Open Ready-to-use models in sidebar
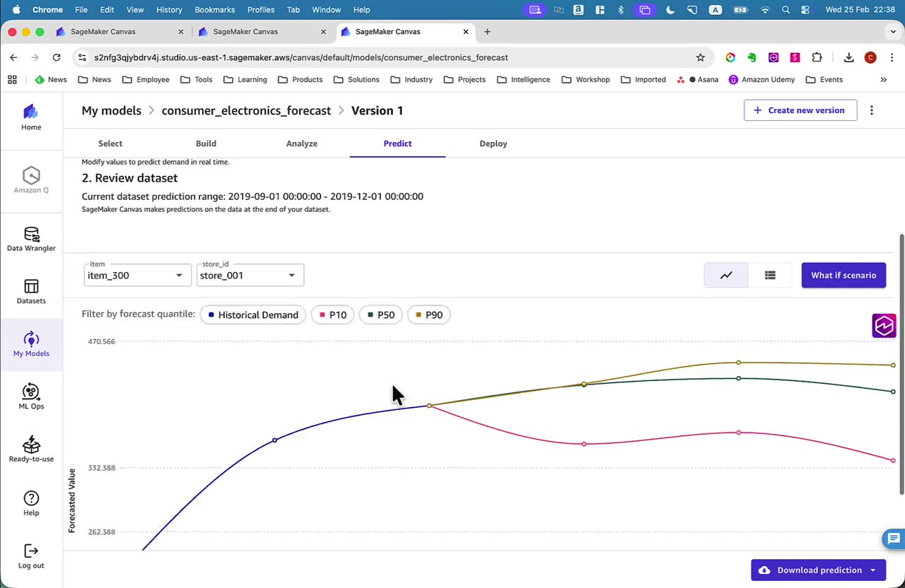This screenshot has height=588, width=905. pyautogui.click(x=31, y=449)
